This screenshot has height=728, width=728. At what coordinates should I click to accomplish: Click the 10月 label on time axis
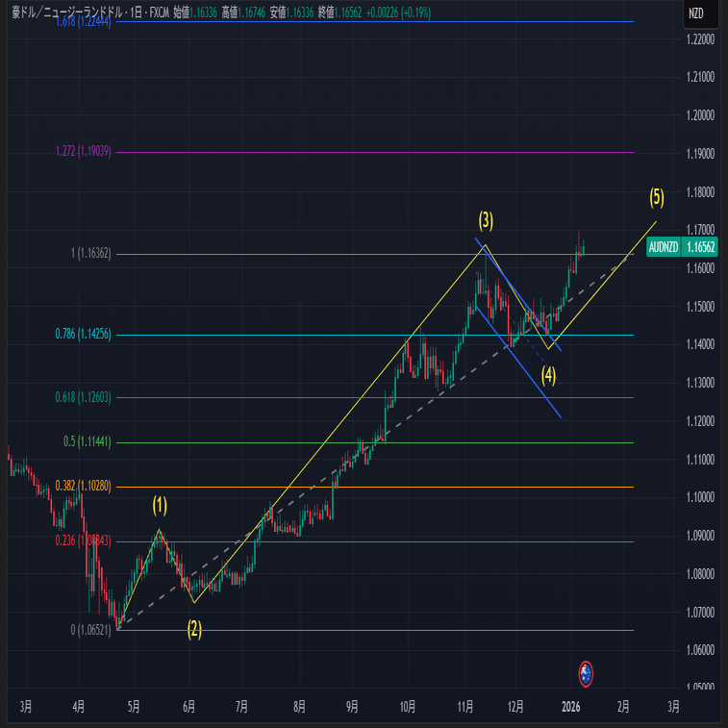[407, 707]
